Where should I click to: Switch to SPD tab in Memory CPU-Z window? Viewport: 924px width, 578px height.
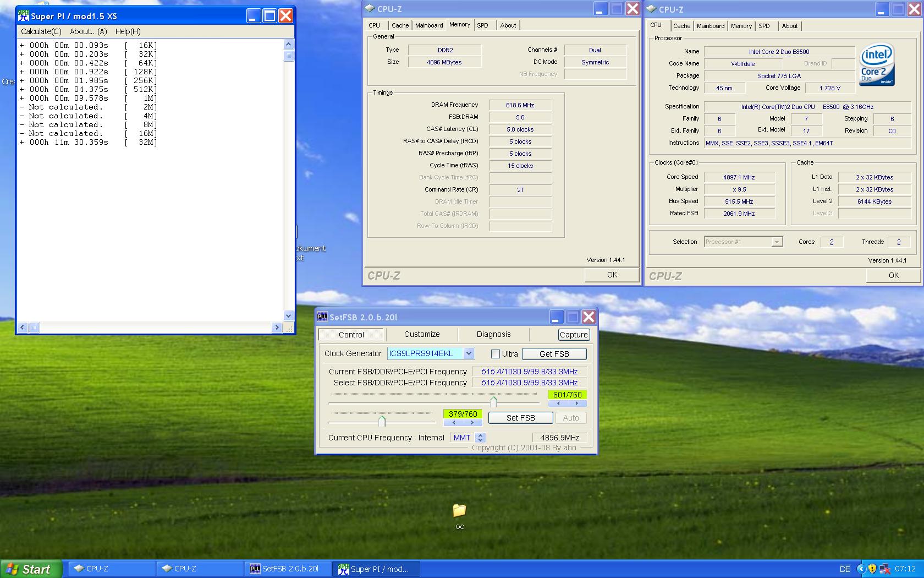click(483, 25)
